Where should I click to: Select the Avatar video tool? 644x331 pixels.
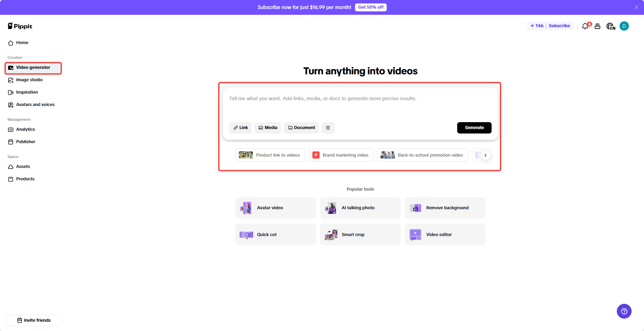tap(275, 207)
